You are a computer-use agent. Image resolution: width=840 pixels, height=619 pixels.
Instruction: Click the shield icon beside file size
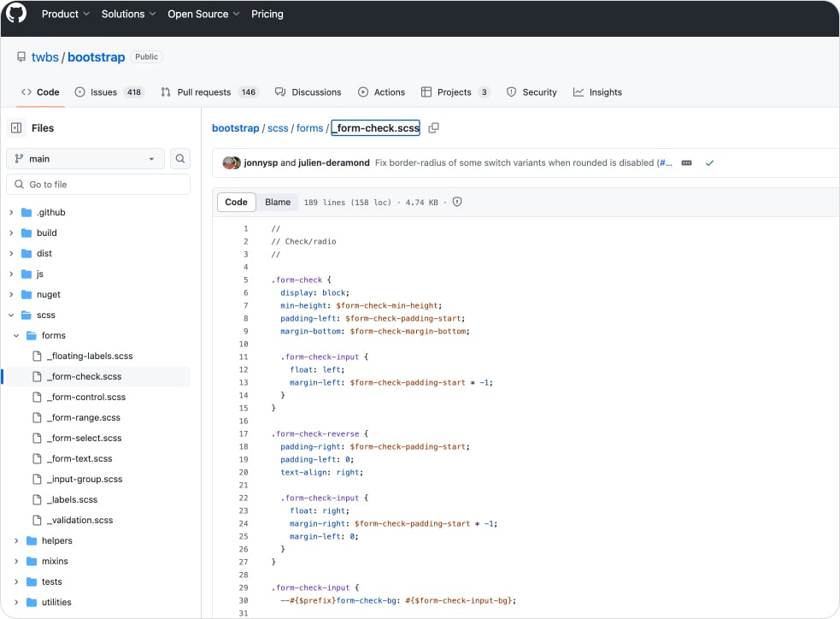click(457, 203)
